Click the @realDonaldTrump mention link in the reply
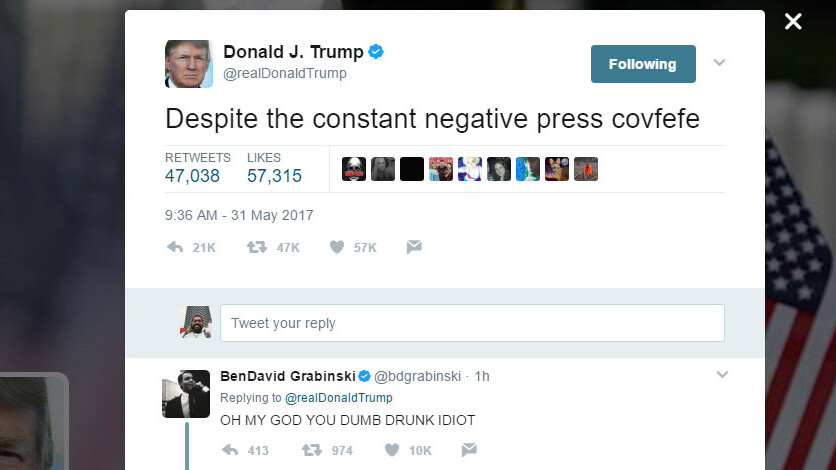Viewport: 836px width, 470px height. [339, 398]
